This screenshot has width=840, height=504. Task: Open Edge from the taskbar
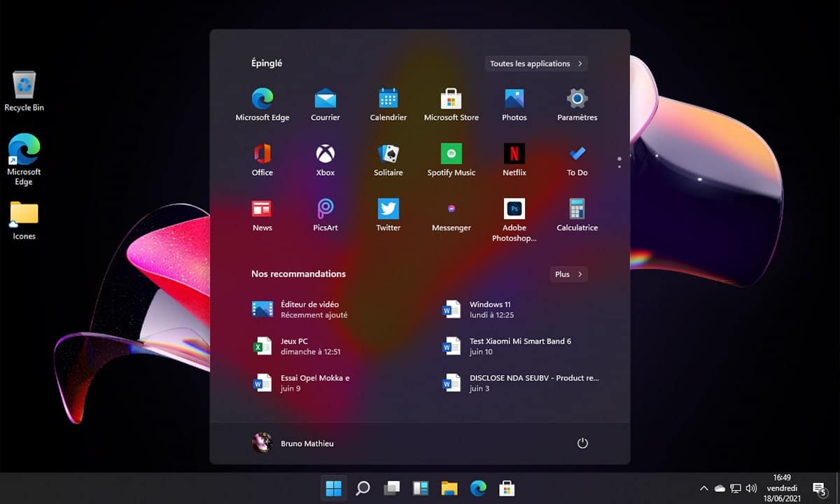point(478,488)
